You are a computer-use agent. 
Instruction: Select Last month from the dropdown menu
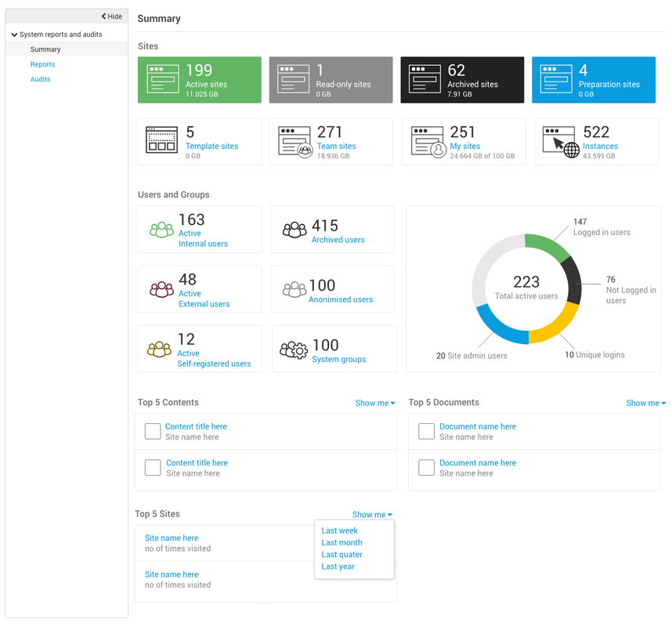click(x=341, y=542)
